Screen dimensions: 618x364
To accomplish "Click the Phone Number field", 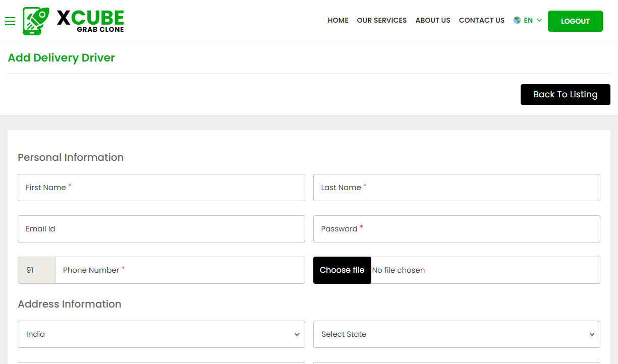I will (x=180, y=270).
